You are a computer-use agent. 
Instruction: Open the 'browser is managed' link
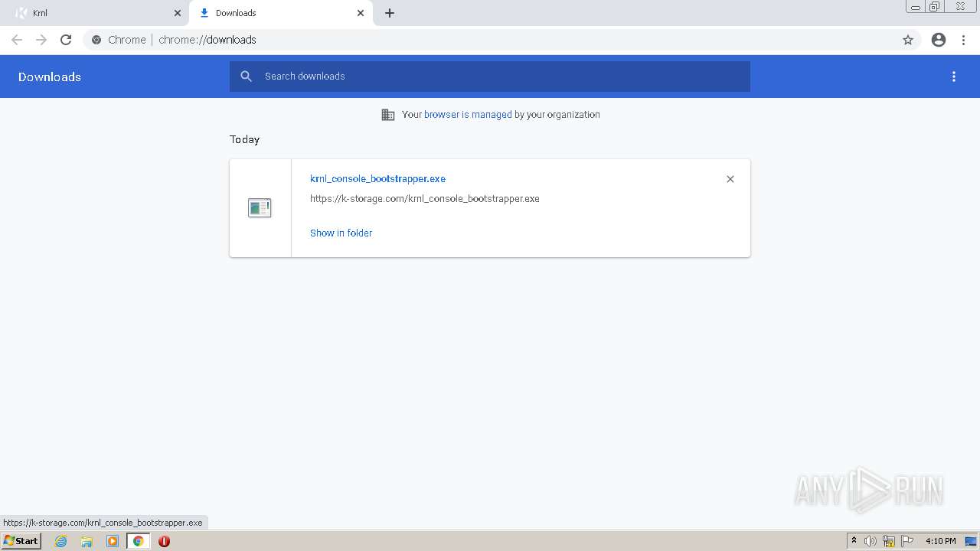[468, 115]
